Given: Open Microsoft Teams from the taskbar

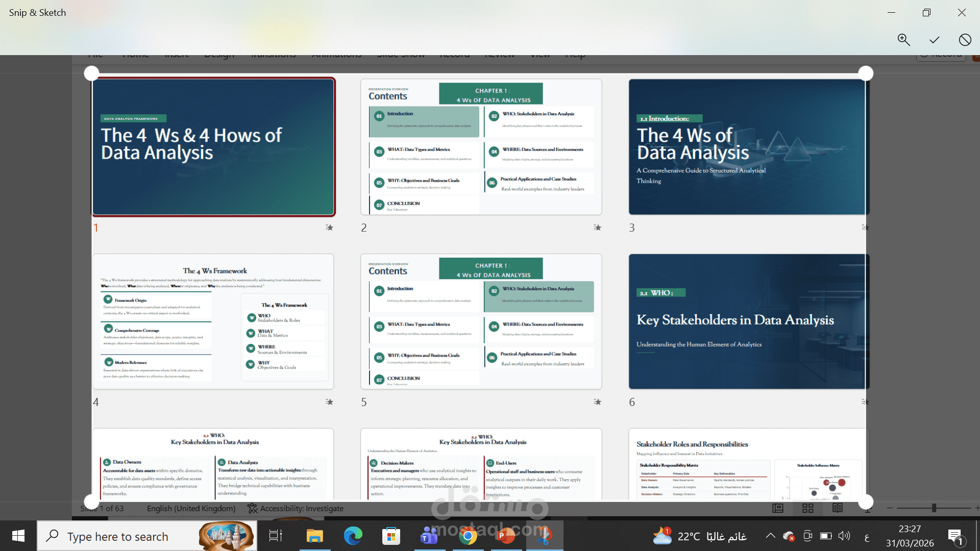Looking at the screenshot, I should (429, 536).
